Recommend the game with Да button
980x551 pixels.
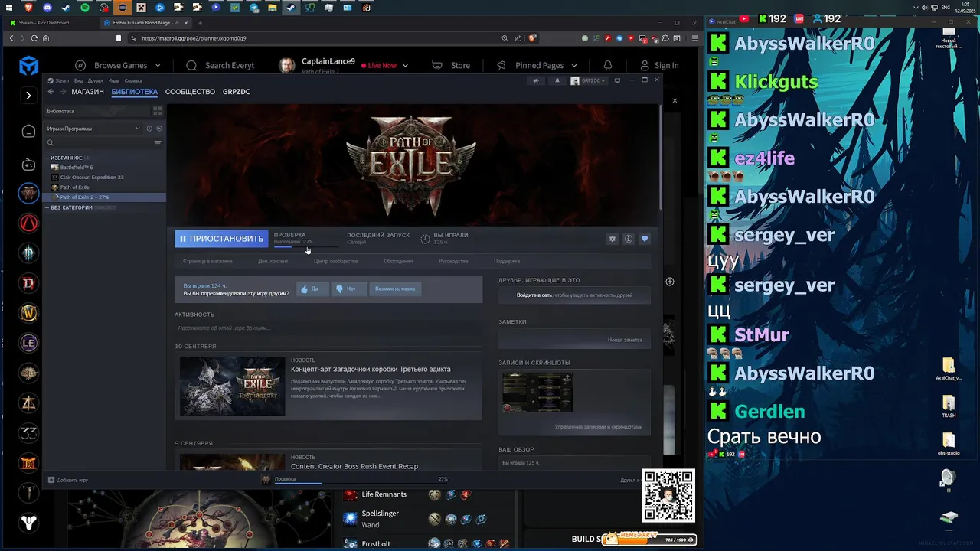312,289
